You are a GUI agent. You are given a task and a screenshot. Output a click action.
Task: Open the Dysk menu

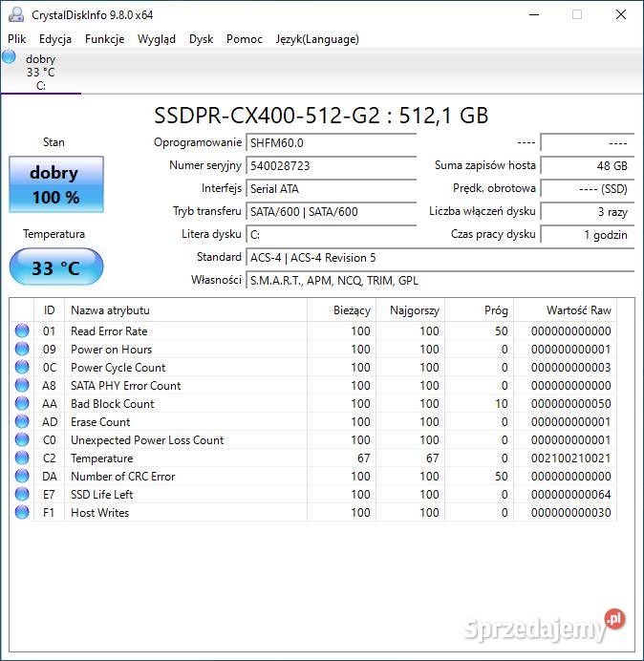(202, 39)
